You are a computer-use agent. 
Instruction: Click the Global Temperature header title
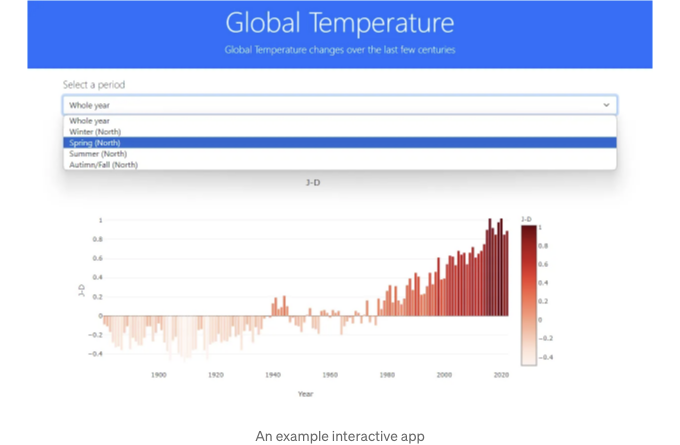[340, 23]
